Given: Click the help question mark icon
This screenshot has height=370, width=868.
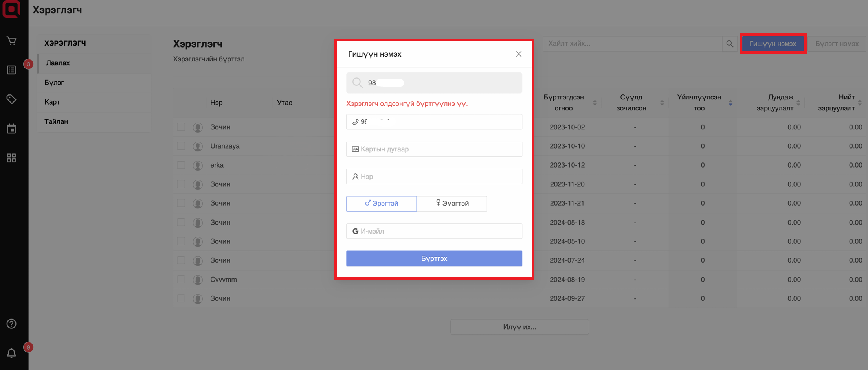Looking at the screenshot, I should click(11, 324).
